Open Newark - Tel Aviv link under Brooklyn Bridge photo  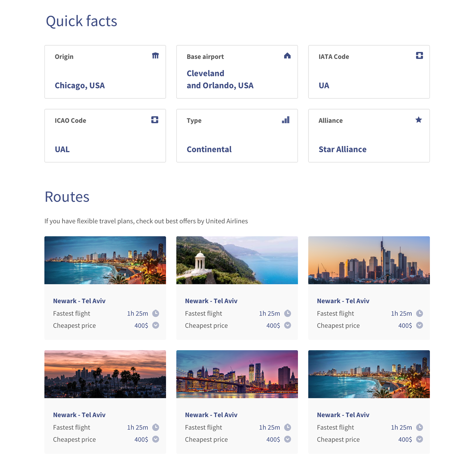coord(211,415)
